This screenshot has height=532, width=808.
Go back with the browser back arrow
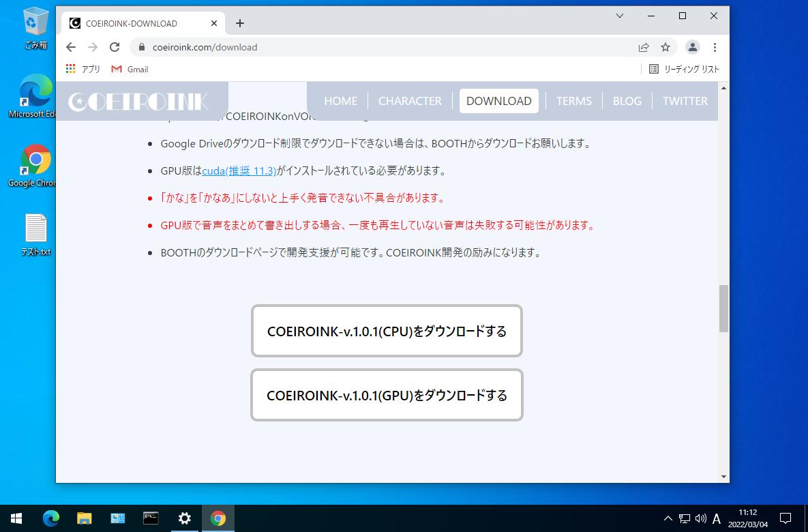click(71, 47)
